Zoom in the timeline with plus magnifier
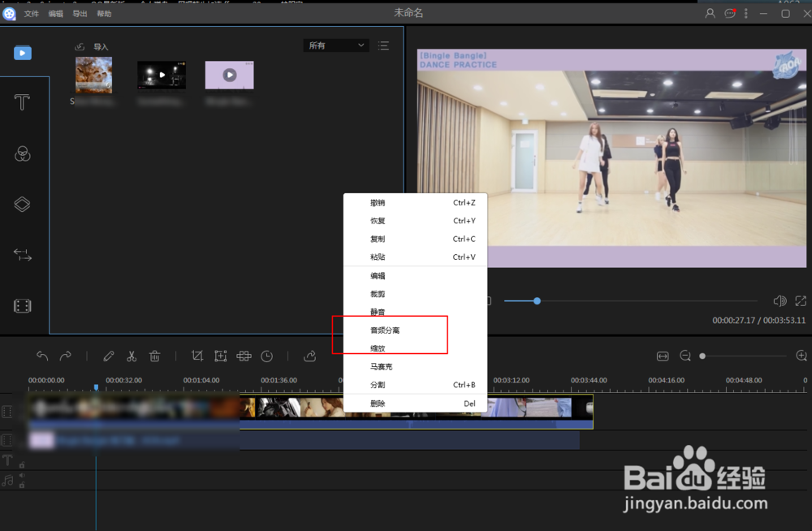Screen dimensions: 812x531 pos(801,356)
